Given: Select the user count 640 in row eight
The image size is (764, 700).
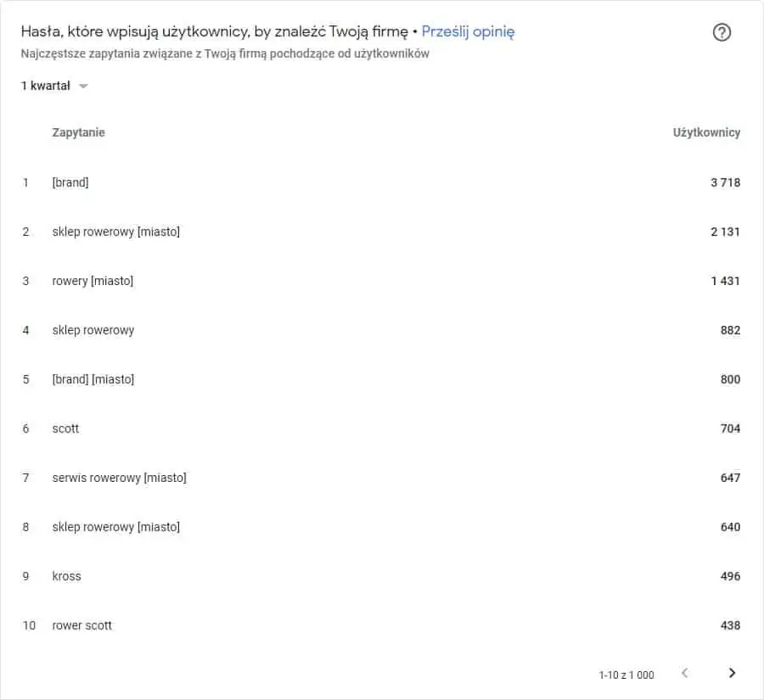Looking at the screenshot, I should coord(730,527).
